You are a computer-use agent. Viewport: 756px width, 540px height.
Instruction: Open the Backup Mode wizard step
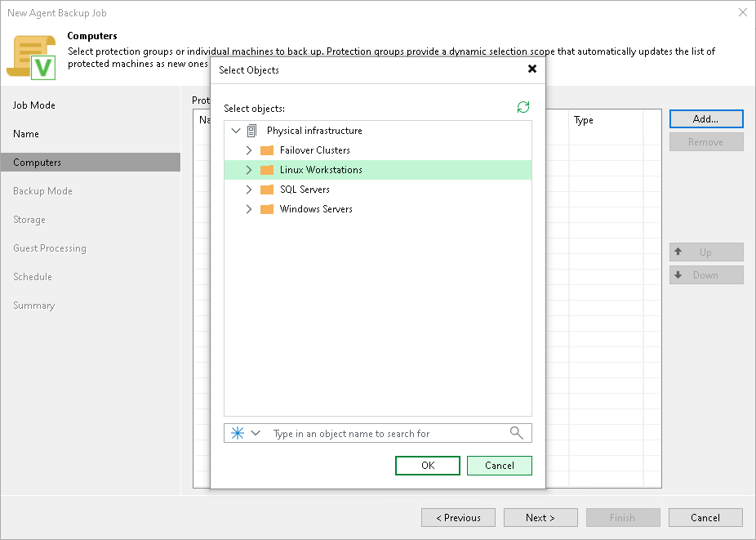[42, 190]
